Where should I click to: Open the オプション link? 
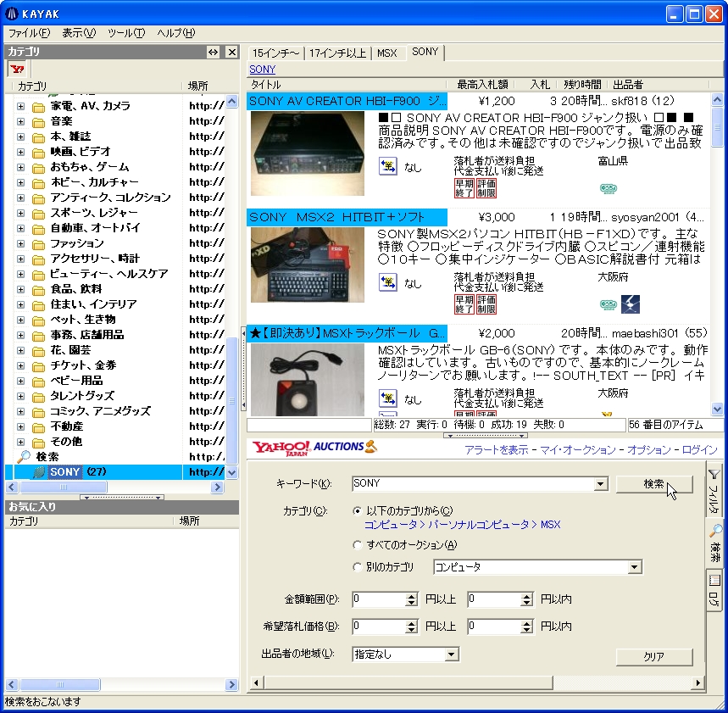pos(649,449)
